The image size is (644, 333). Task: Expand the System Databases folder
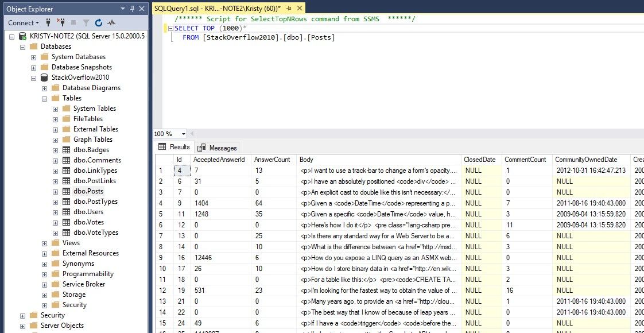[34, 57]
